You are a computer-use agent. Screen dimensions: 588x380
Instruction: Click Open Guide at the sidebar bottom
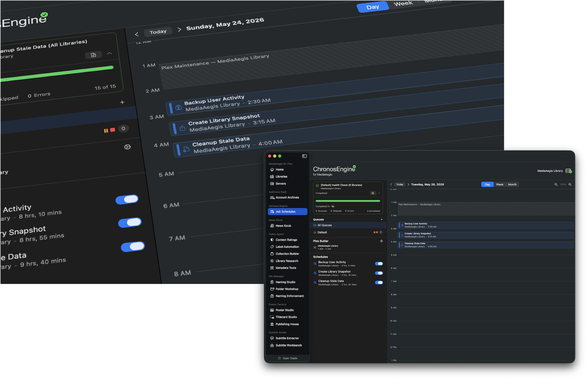(x=288, y=358)
